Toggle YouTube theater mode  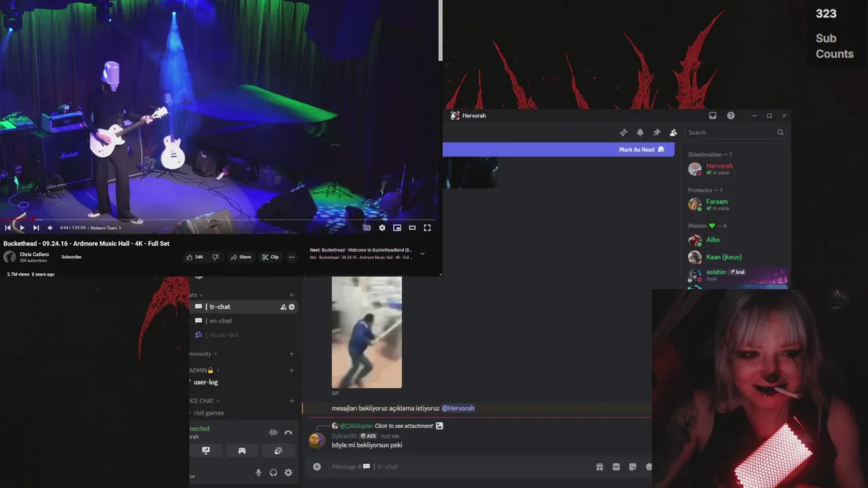click(x=412, y=228)
